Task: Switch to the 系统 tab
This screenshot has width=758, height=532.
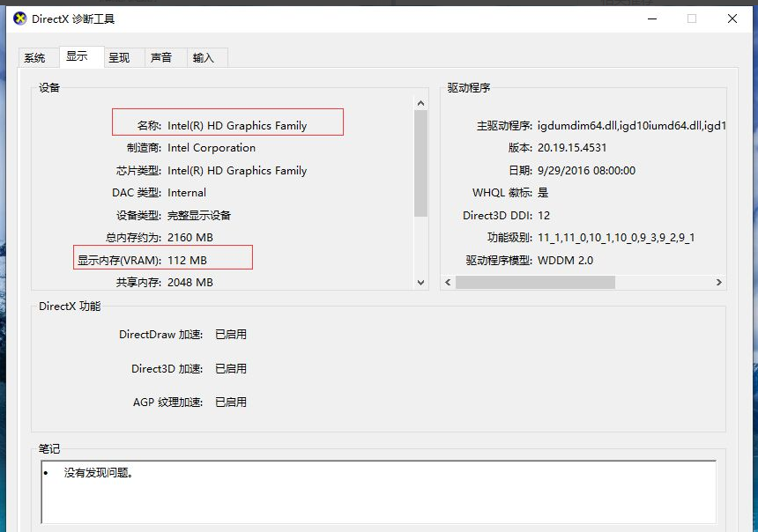Action: [x=37, y=57]
